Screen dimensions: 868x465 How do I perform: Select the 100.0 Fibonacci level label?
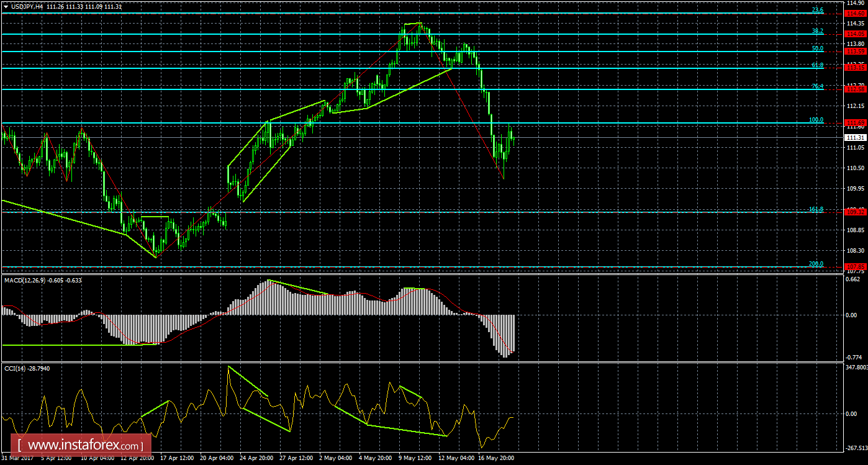(x=815, y=120)
